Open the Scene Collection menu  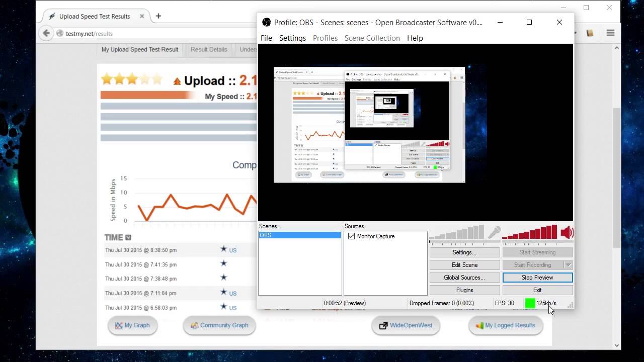point(372,38)
